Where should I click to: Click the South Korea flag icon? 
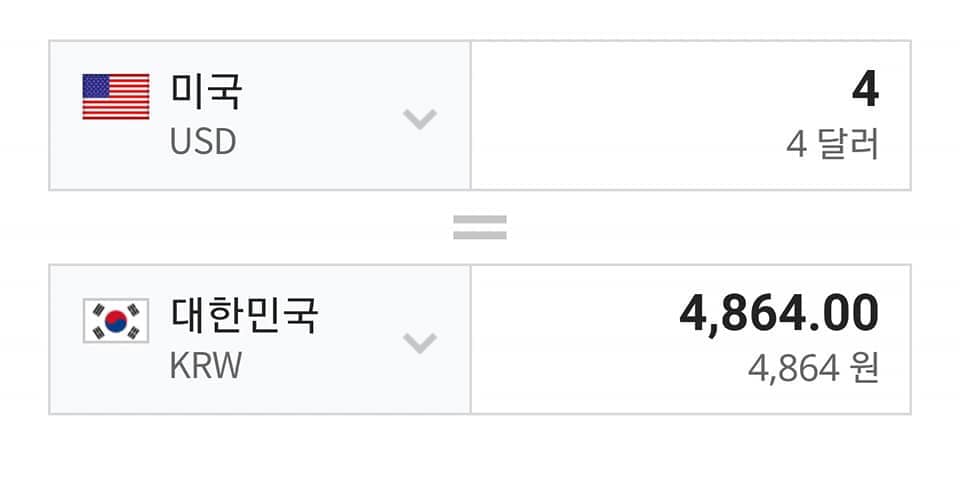click(116, 320)
